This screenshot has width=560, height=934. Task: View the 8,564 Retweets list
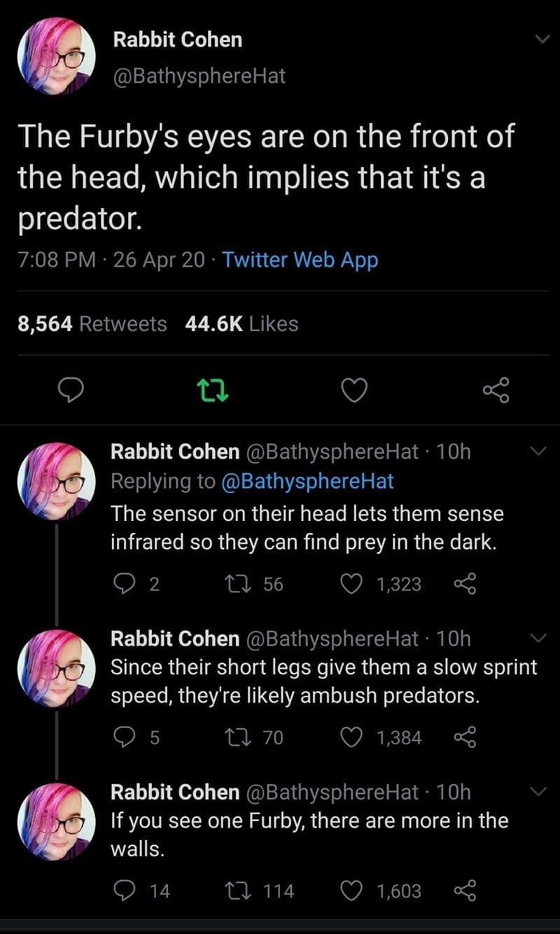coord(92,324)
